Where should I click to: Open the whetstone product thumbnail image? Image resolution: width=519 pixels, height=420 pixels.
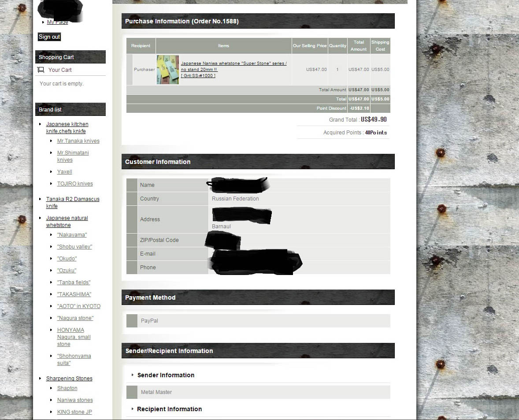click(167, 70)
